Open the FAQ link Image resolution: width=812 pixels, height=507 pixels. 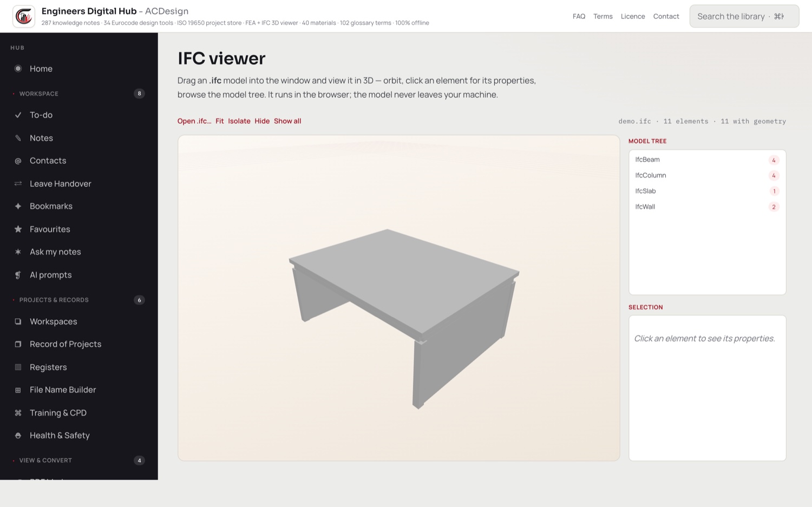point(579,16)
